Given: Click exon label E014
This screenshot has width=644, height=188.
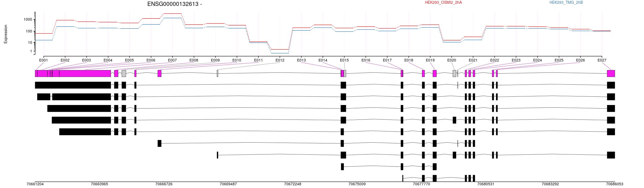Looking at the screenshot, I should click(x=323, y=60).
